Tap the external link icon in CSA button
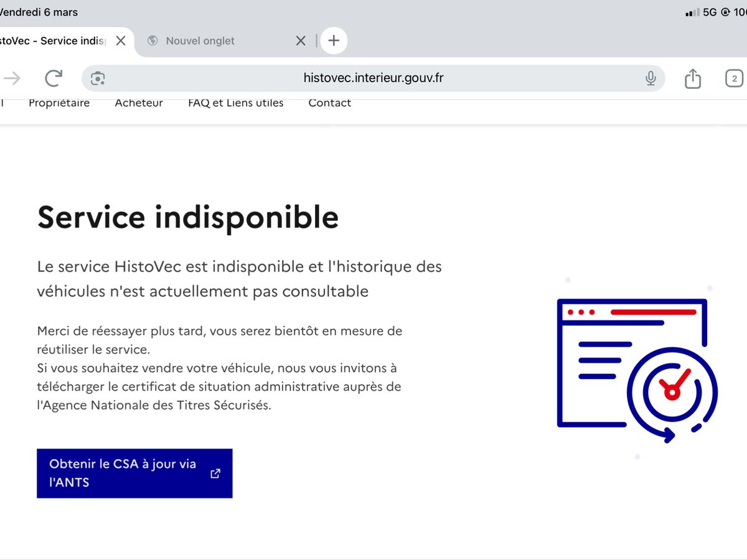This screenshot has height=560, width=747. tap(215, 474)
